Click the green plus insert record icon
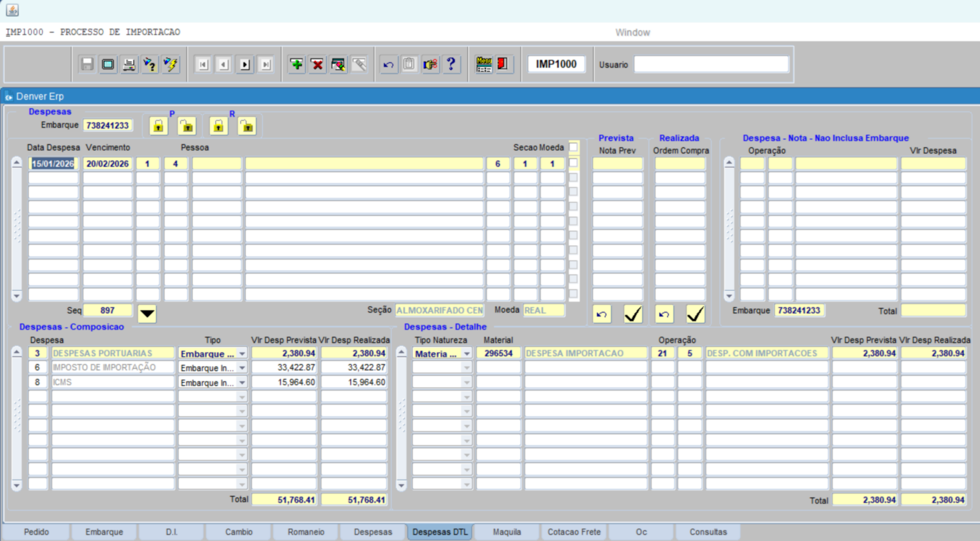Viewport: 980px width, 541px height. [296, 65]
